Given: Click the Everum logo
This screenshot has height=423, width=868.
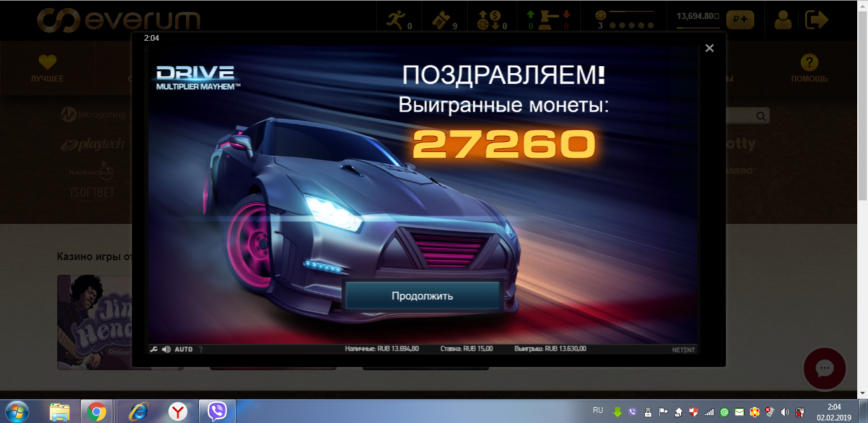Looking at the screenshot, I should 119,20.
